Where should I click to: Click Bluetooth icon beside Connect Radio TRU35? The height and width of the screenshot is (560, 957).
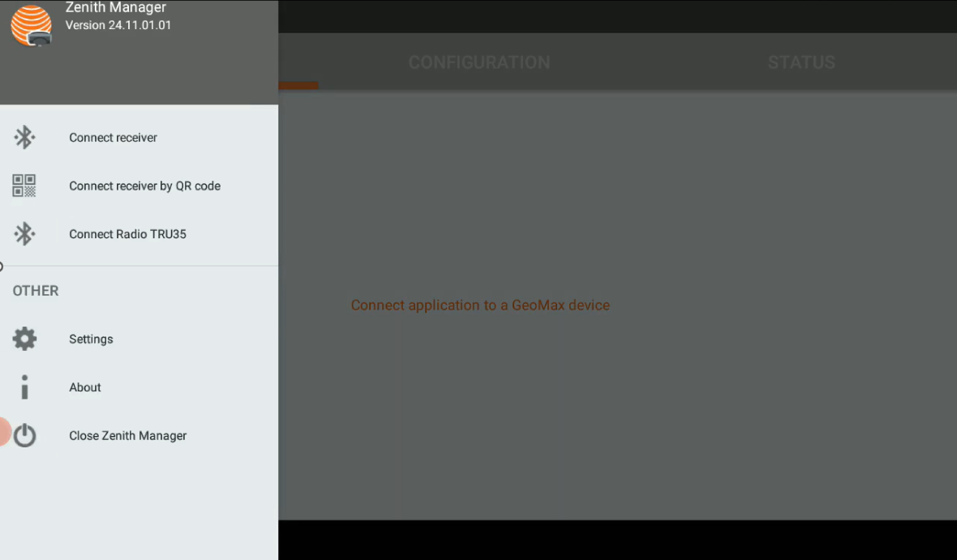(x=24, y=234)
